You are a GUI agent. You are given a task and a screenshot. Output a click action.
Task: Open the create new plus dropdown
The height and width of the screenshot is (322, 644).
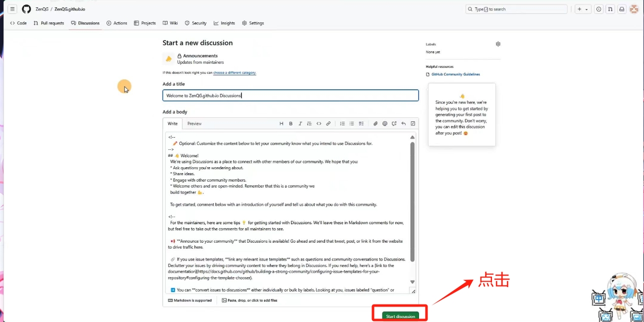pos(582,9)
